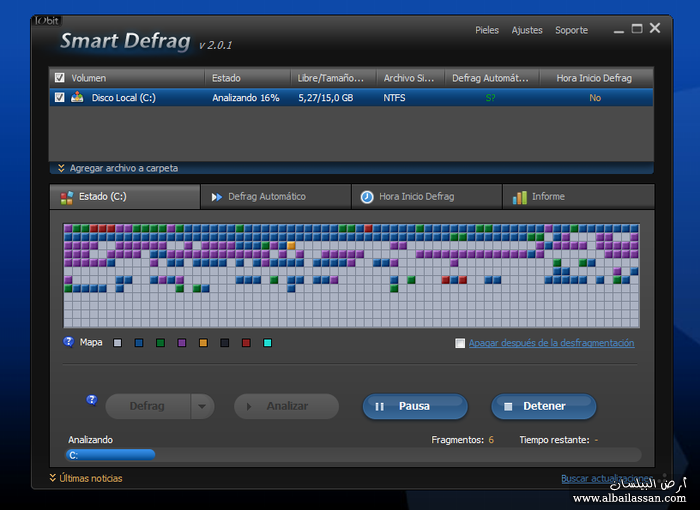Click the cyan legend swatch in Mapa
This screenshot has height=510, width=700.
click(x=267, y=343)
